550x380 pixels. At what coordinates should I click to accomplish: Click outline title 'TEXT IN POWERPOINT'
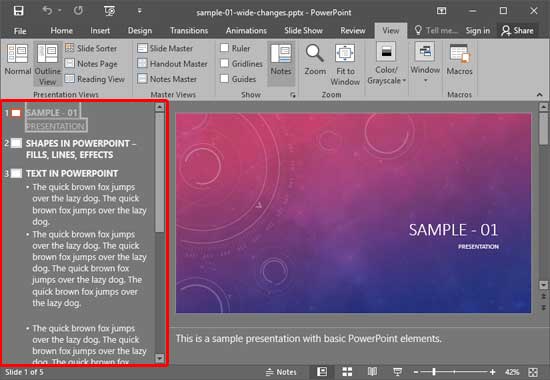coord(72,173)
